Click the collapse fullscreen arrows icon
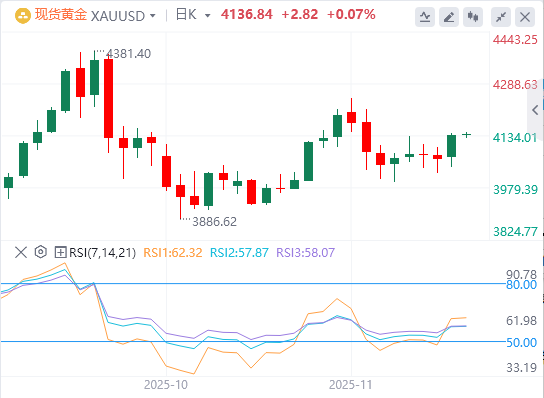Image resolution: width=544 pixels, height=398 pixels. click(501, 17)
